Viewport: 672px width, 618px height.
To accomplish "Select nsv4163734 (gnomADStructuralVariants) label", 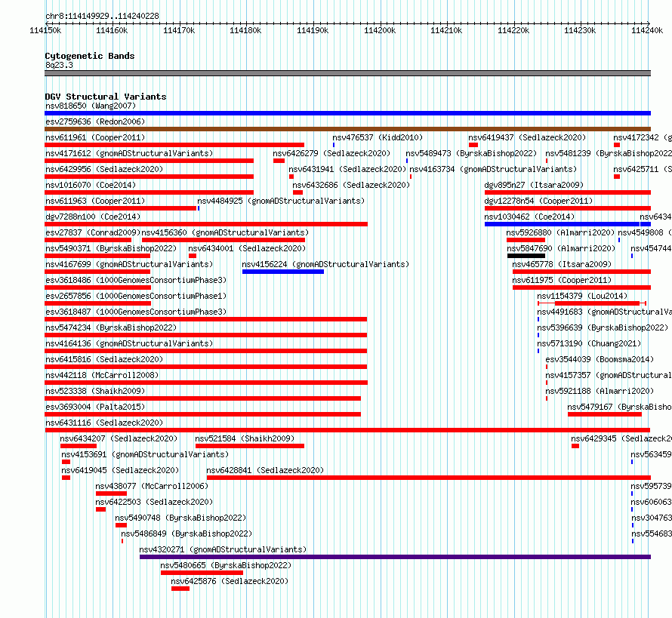I will [493, 169].
